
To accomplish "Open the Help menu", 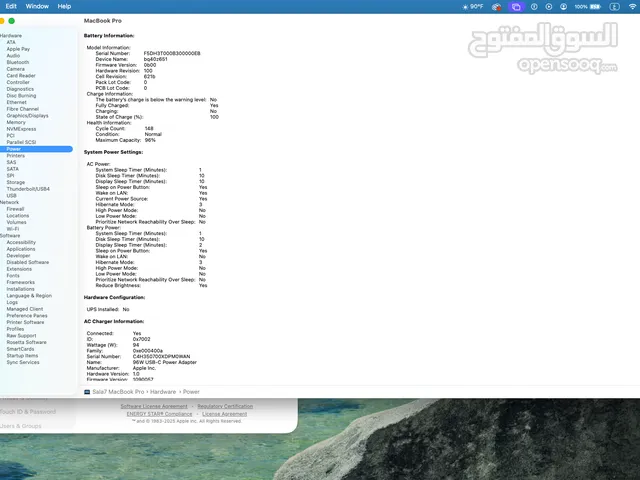I will pos(64,6).
